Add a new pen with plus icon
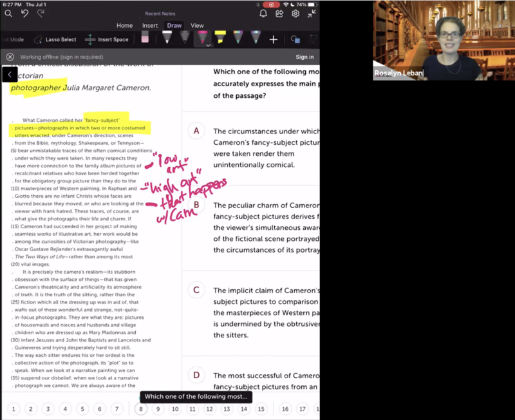The height and width of the screenshot is (420, 515). (273, 39)
